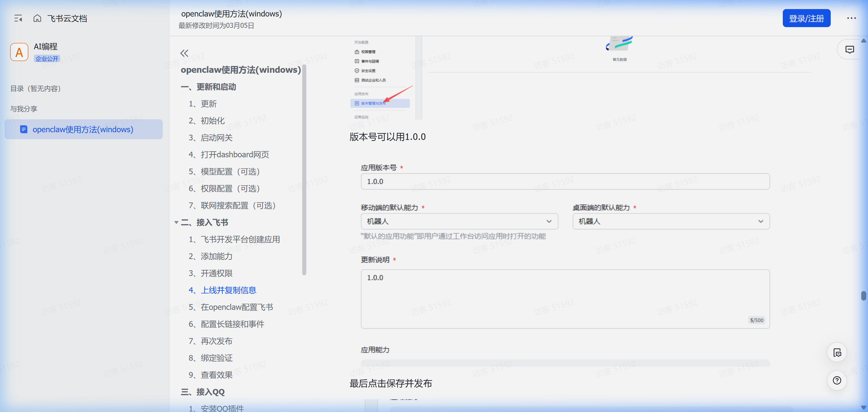
Task: Jump to 3、开通权限 in outline
Action: click(x=211, y=273)
